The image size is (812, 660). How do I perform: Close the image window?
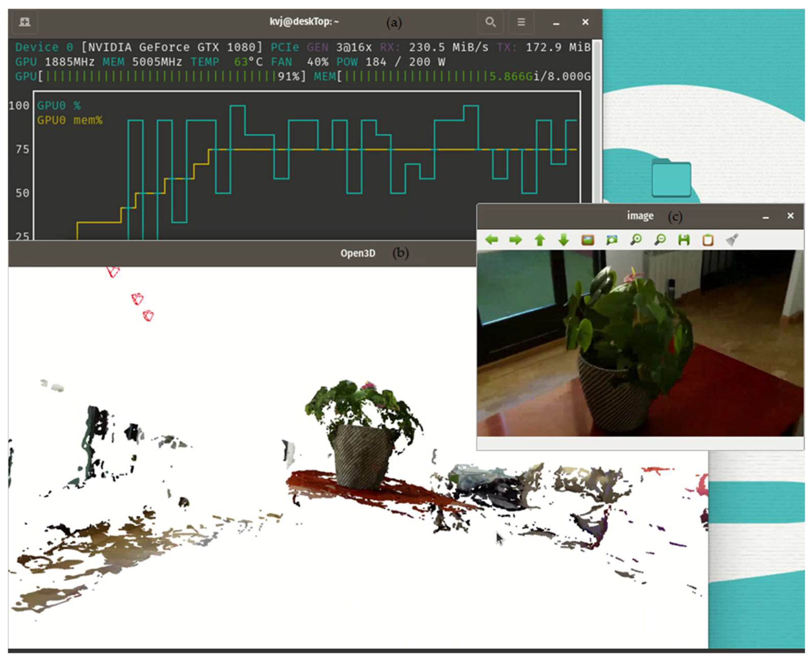point(791,216)
